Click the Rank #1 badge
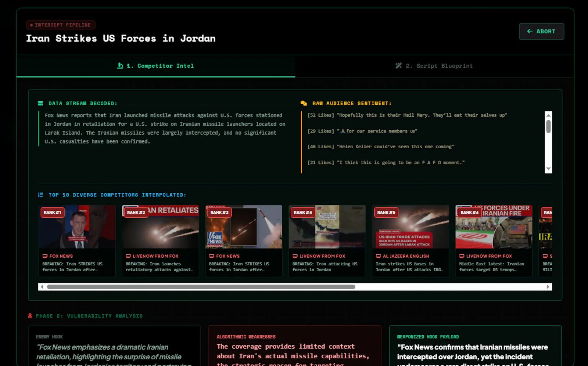 point(53,213)
